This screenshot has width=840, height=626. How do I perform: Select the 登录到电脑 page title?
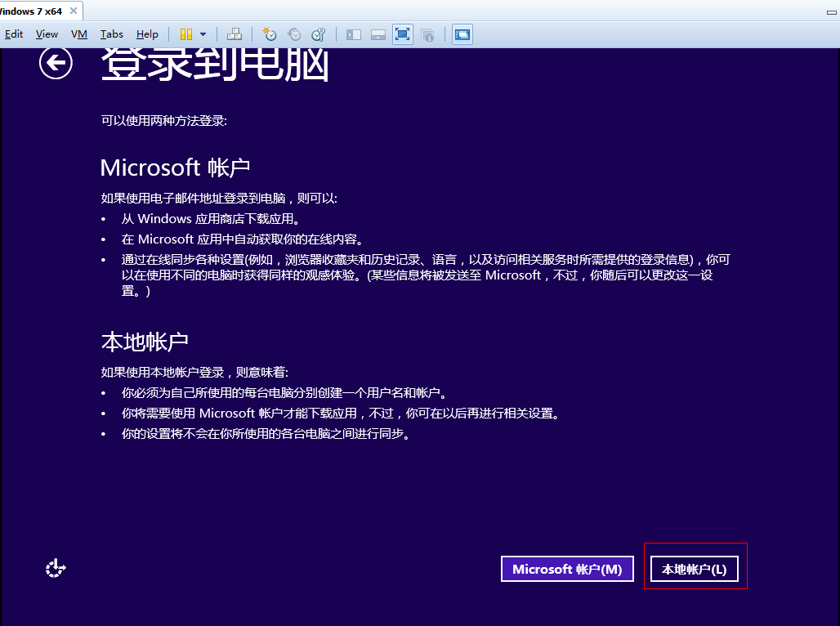pyautogui.click(x=215, y=65)
